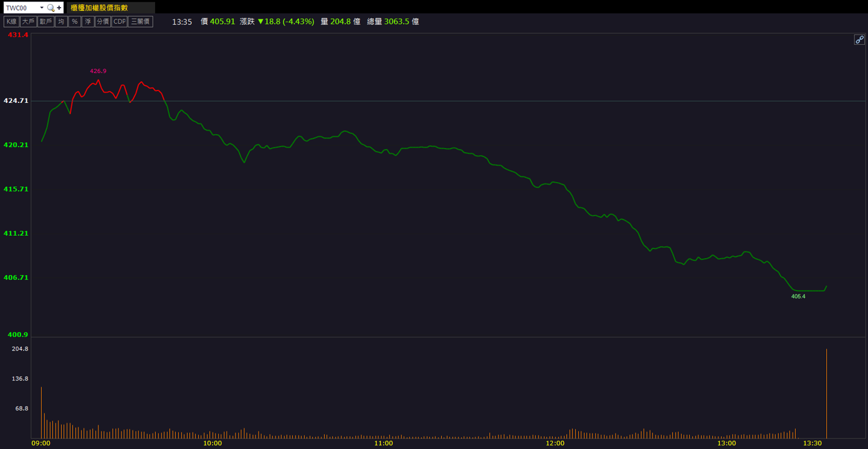Click the 424.71 reference price label
This screenshot has height=449, width=868.
click(16, 100)
